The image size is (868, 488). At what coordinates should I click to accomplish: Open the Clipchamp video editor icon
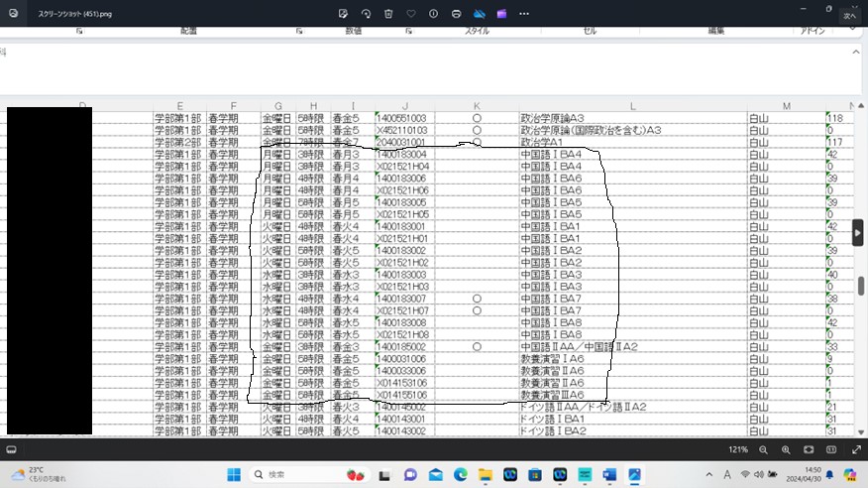coord(501,14)
